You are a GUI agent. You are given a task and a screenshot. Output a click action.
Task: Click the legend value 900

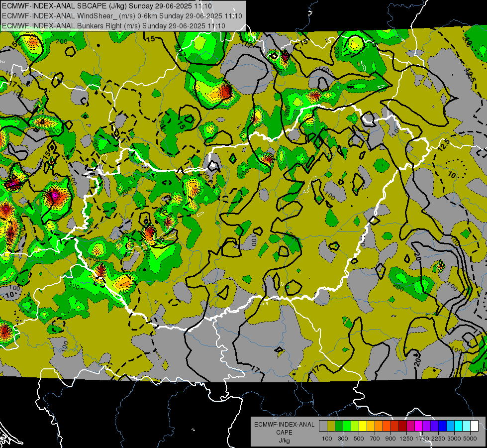click(390, 439)
